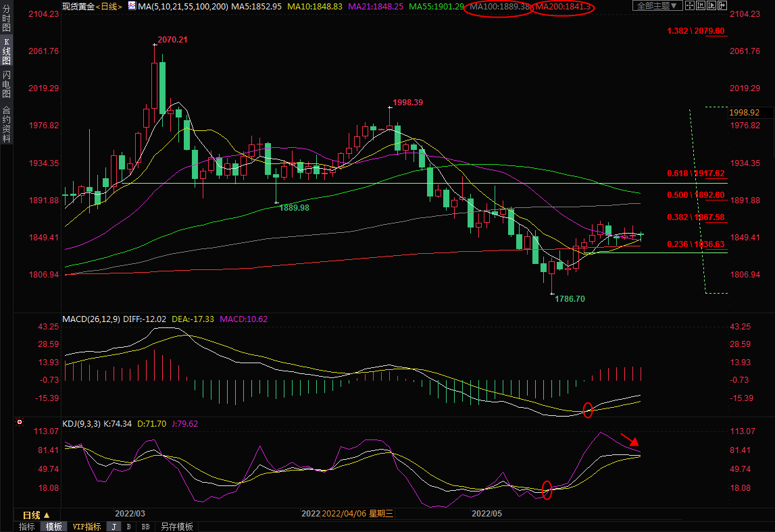The width and height of the screenshot is (775, 532).
Task: Open the <日线> period selector in chart title
Action: click(x=109, y=6)
